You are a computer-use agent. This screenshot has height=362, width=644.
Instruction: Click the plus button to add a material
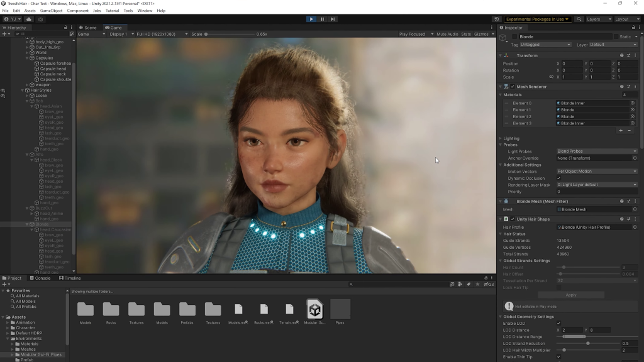pyautogui.click(x=621, y=130)
